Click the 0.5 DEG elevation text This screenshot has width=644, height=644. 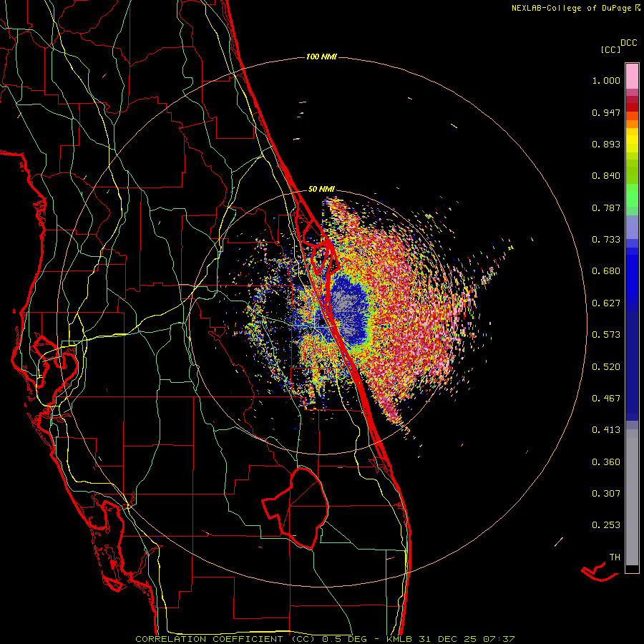(x=344, y=639)
